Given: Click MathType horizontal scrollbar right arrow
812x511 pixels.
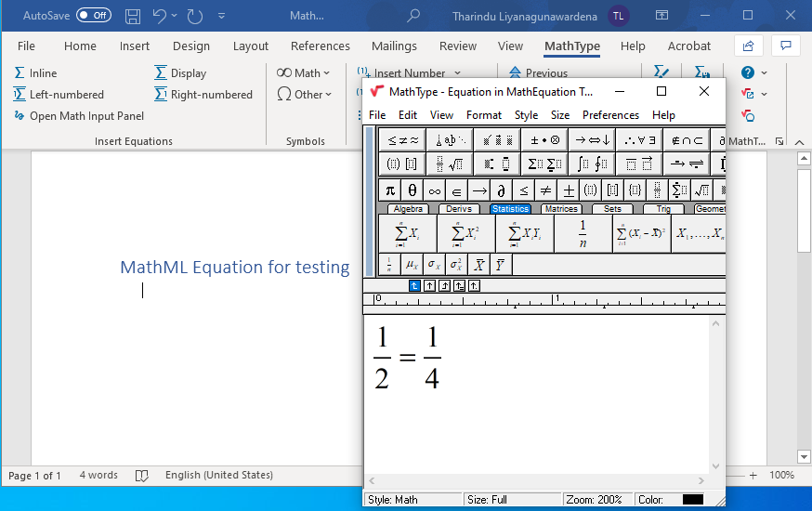Looking at the screenshot, I should coord(701,481).
